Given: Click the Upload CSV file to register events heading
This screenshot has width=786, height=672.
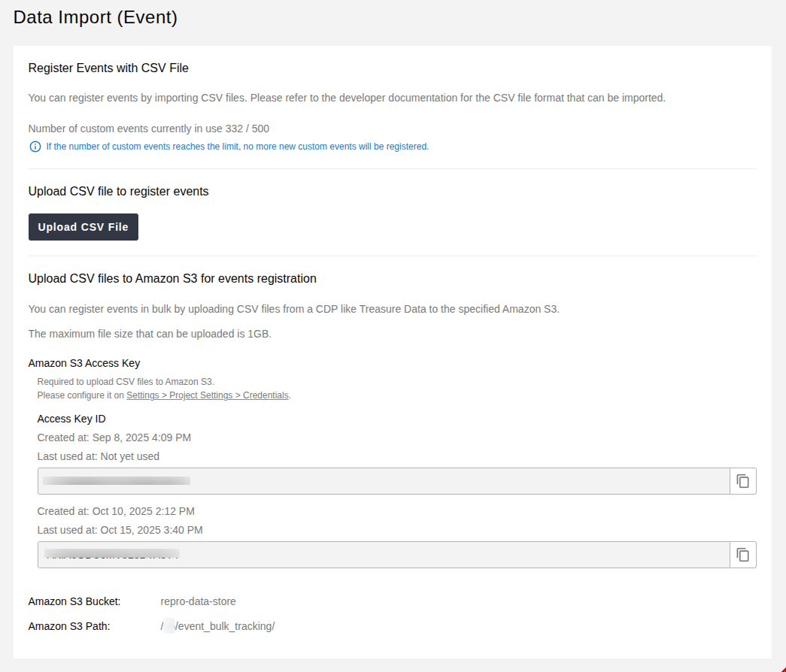Looking at the screenshot, I should tap(118, 191).
